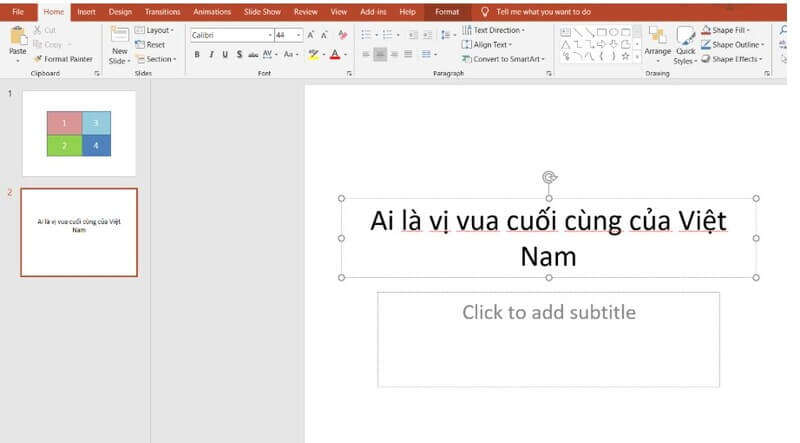This screenshot has width=800, height=443.
Task: Switch to the Animations tab
Action: [212, 12]
